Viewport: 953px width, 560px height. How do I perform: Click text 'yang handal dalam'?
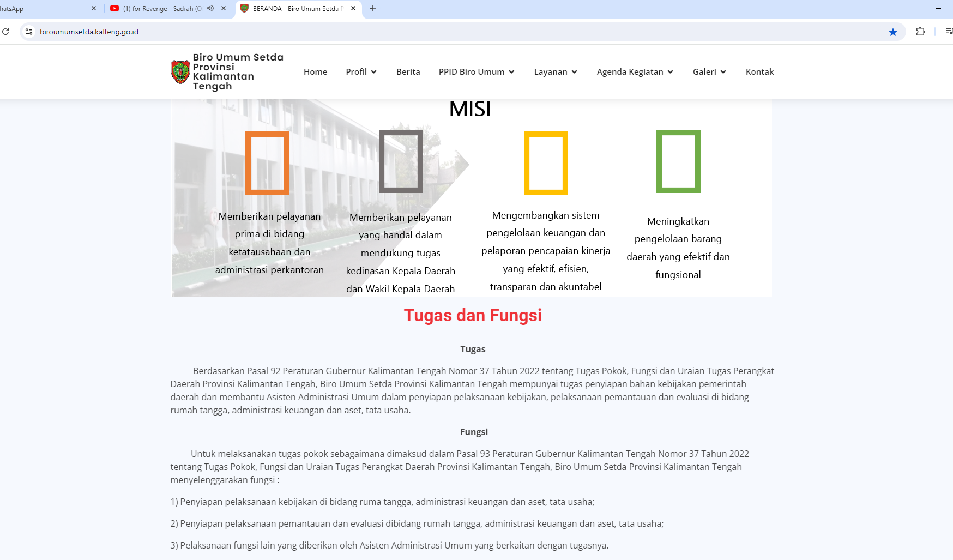[401, 235]
